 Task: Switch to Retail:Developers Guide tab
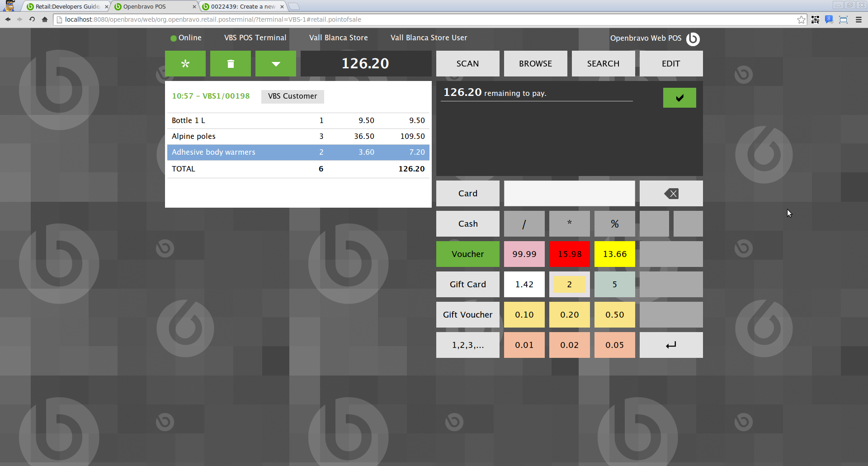66,6
